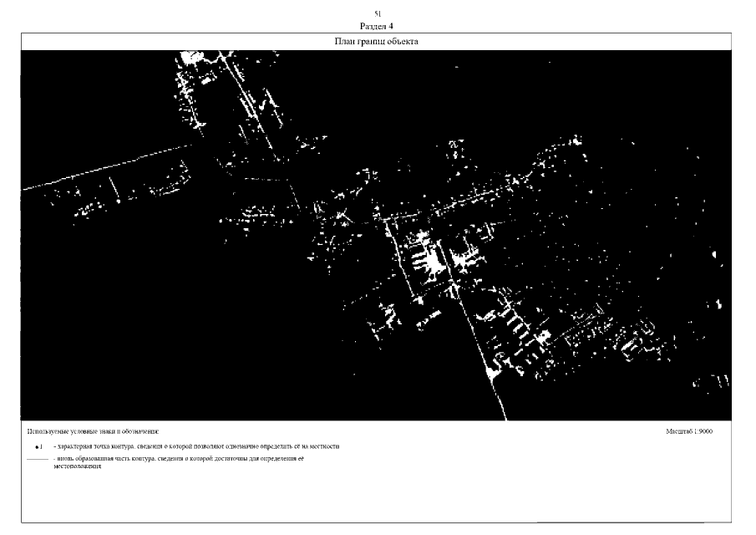Click the 'Масштаб 1:9000' scale label
The width and height of the screenshot is (756, 535).
(688, 431)
